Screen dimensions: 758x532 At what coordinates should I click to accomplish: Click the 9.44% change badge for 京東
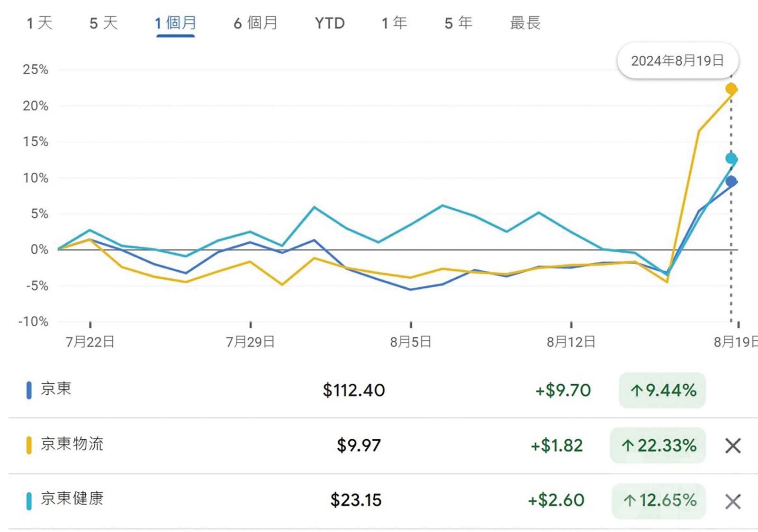662,390
